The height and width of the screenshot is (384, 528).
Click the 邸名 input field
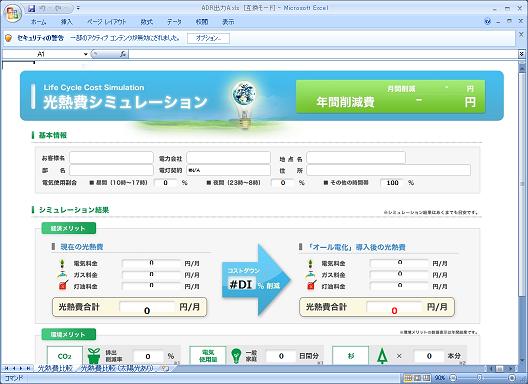click(x=111, y=170)
